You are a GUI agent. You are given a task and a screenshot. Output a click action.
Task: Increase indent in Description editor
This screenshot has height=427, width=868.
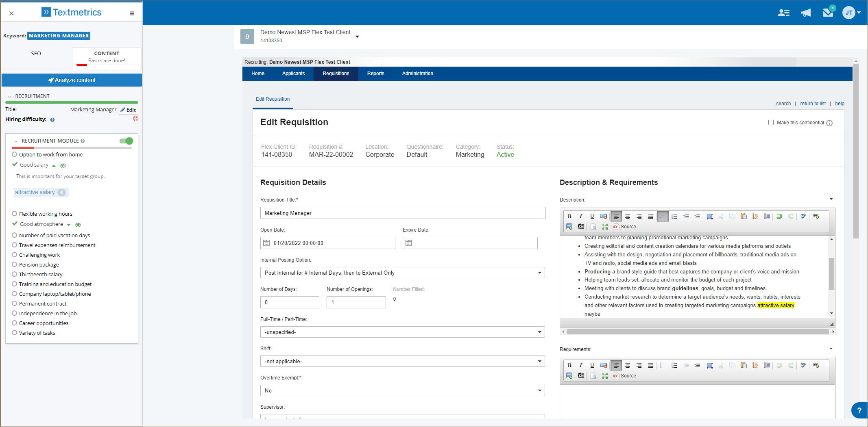(x=697, y=216)
